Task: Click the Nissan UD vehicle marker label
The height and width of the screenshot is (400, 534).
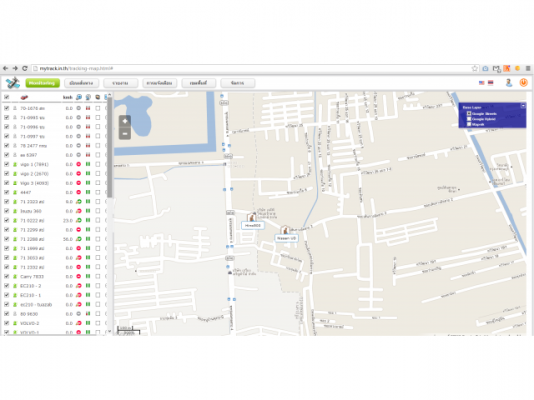Action: click(286, 238)
